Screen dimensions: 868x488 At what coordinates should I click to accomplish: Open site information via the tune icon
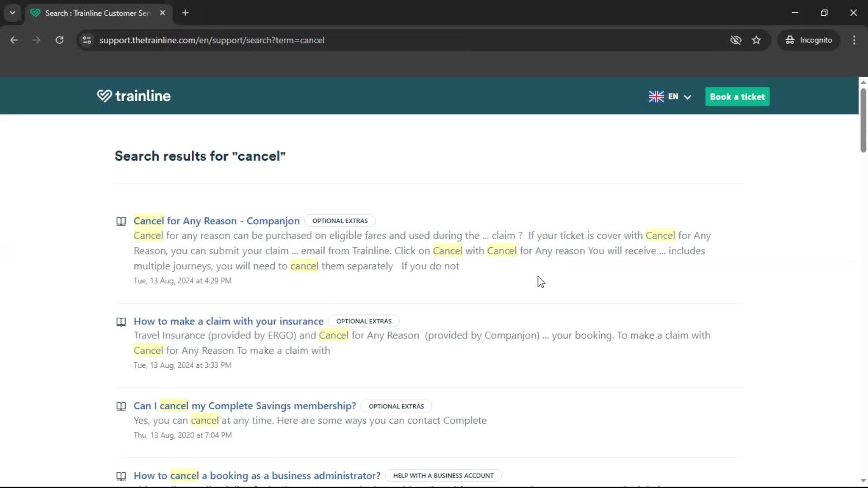(86, 40)
